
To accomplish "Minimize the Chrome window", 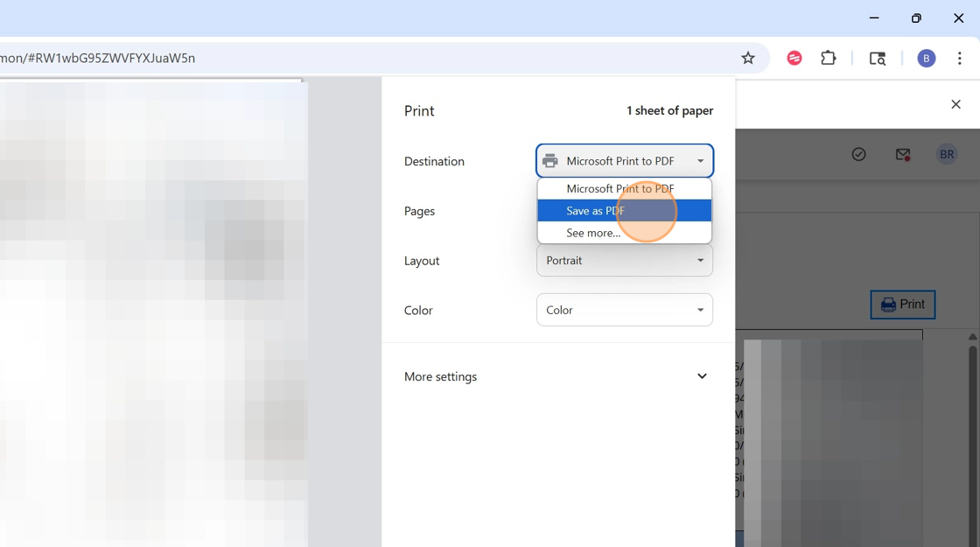I will pos(874,18).
